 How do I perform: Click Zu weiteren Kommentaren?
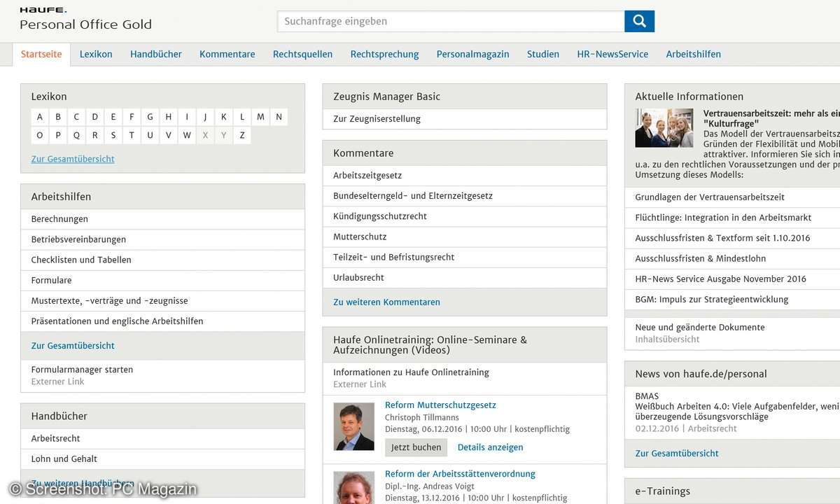pyautogui.click(x=386, y=302)
